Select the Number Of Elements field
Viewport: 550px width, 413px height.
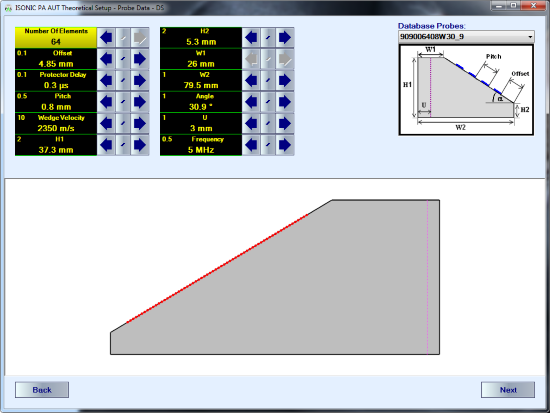56,37
